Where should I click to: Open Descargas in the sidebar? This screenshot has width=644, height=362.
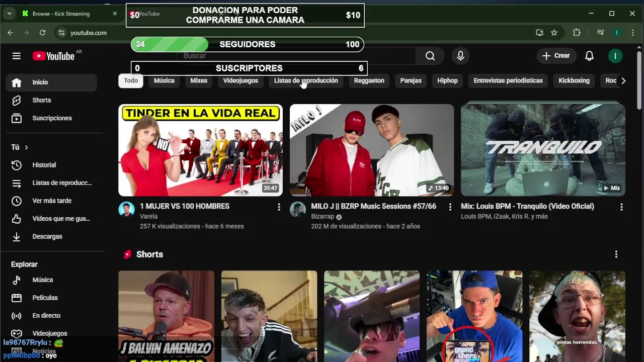51,236
